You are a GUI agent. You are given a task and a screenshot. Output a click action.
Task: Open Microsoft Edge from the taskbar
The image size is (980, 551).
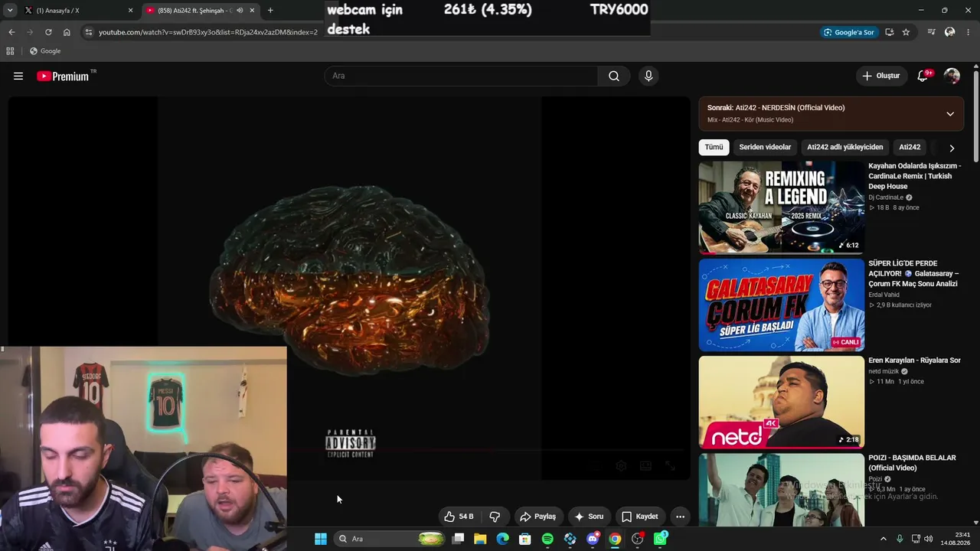point(502,539)
